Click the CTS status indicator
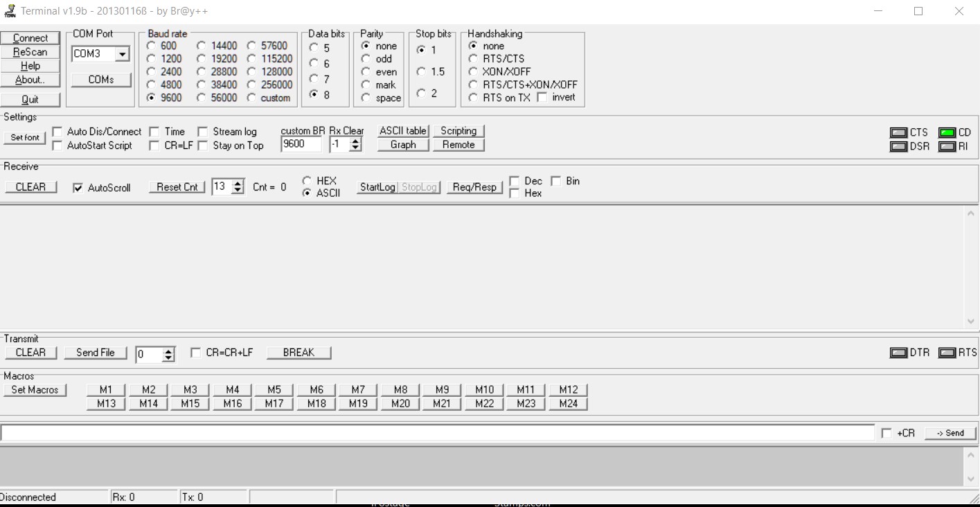This screenshot has width=980, height=507. tap(898, 132)
